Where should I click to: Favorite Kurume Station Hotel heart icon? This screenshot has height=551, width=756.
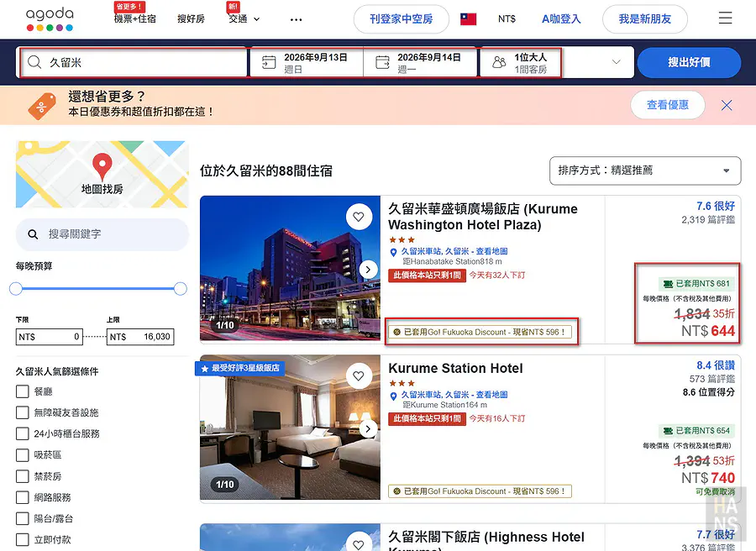click(358, 376)
